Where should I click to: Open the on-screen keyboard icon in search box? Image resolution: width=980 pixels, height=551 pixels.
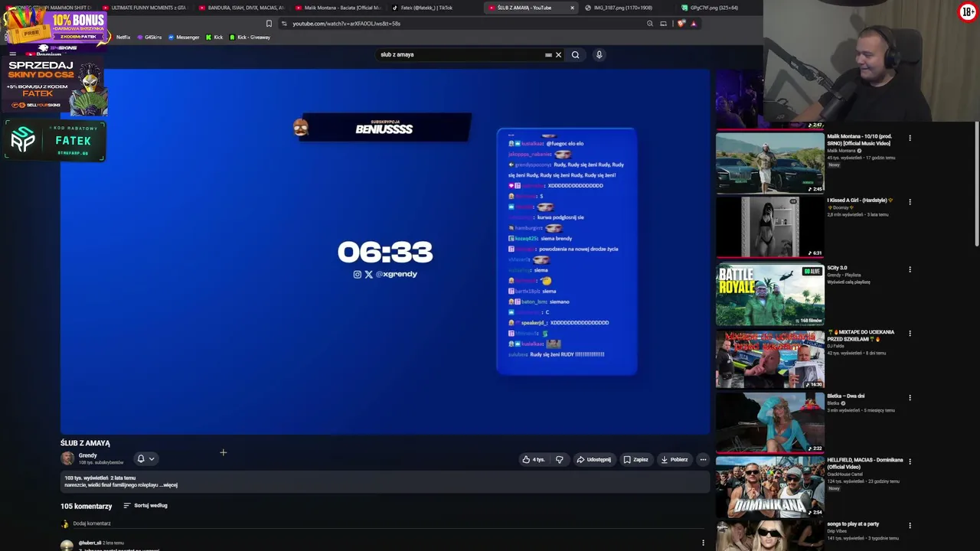click(548, 55)
